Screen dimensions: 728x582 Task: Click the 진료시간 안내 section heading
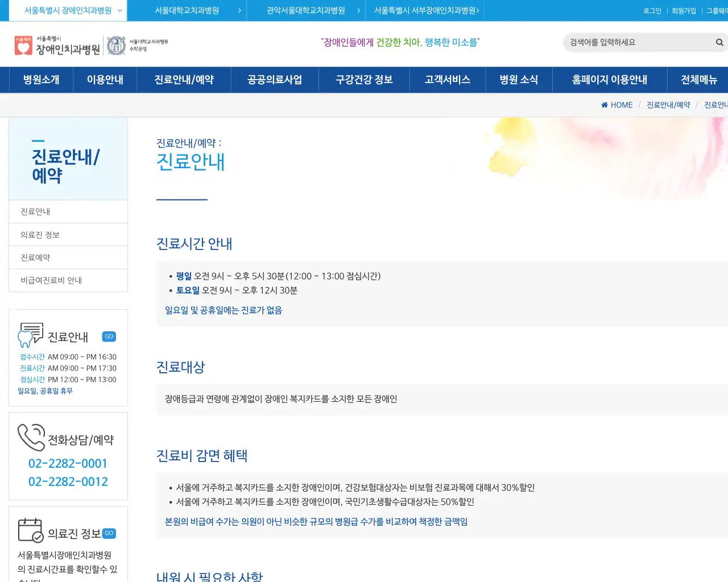195,244
